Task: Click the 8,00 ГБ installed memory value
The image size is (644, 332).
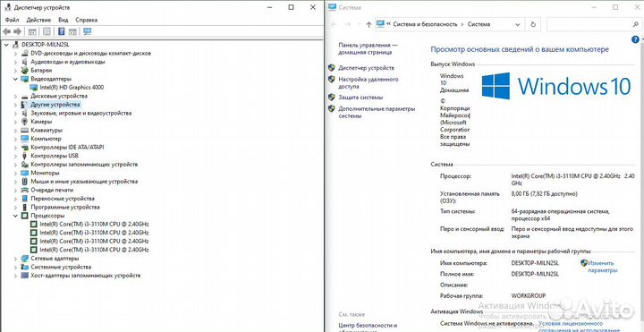Action: tap(544, 193)
